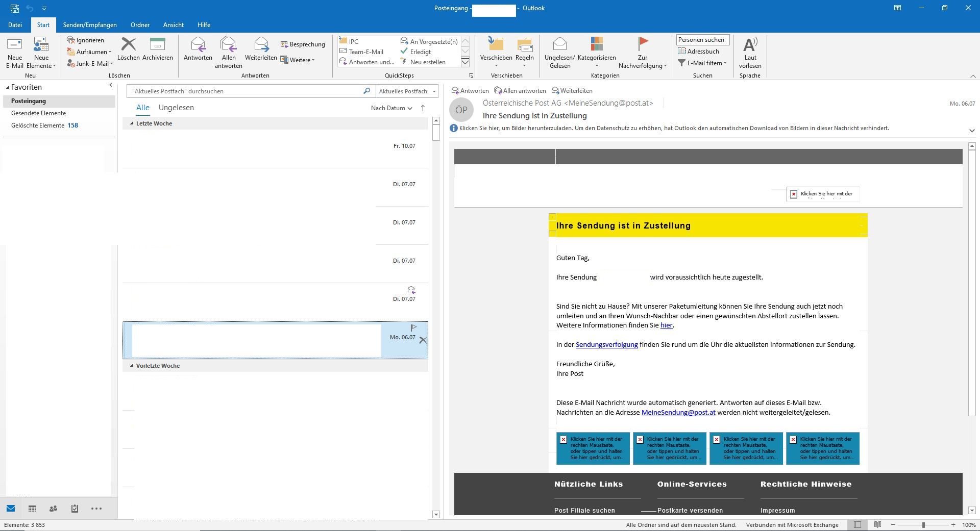Collapse the Favoriten folder group
This screenshot has width=980, height=531.
[8, 87]
